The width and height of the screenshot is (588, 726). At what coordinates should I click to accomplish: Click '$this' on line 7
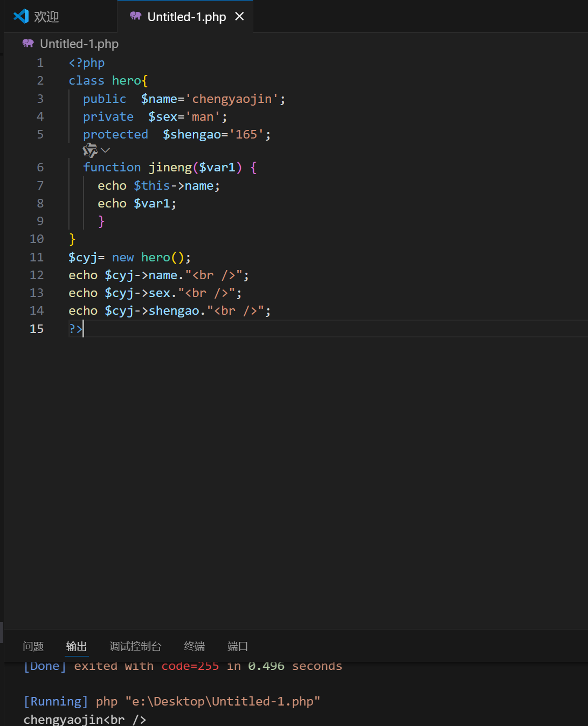(152, 186)
